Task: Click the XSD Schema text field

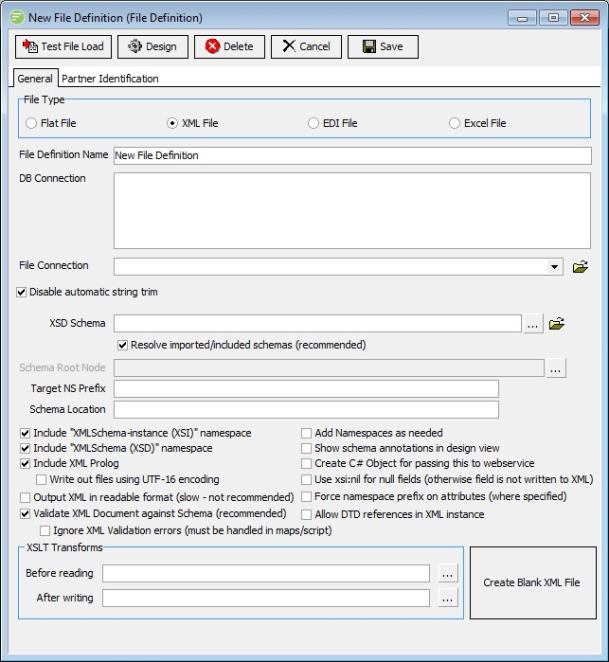Action: 318,324
